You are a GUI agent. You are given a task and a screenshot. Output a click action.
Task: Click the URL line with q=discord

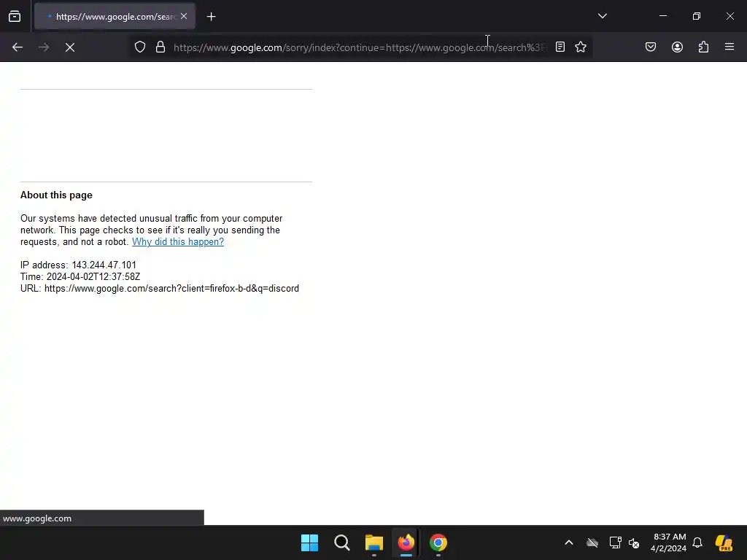[160, 288]
